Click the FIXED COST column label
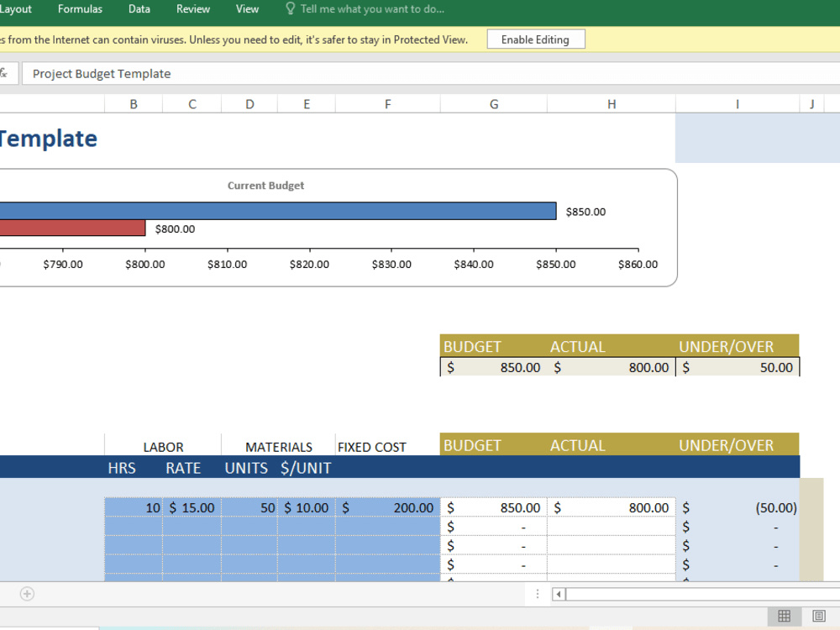 pos(372,447)
